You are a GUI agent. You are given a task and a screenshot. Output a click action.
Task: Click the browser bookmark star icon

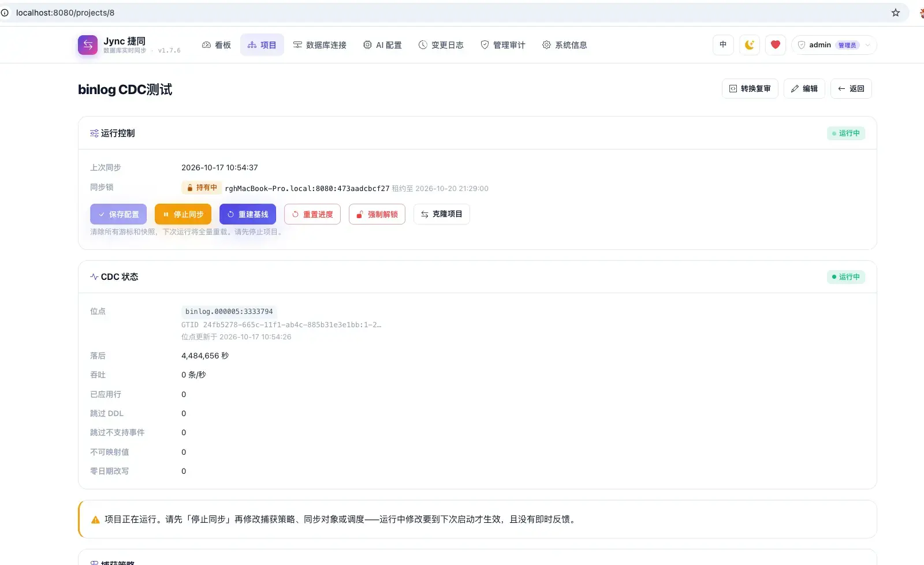click(896, 13)
